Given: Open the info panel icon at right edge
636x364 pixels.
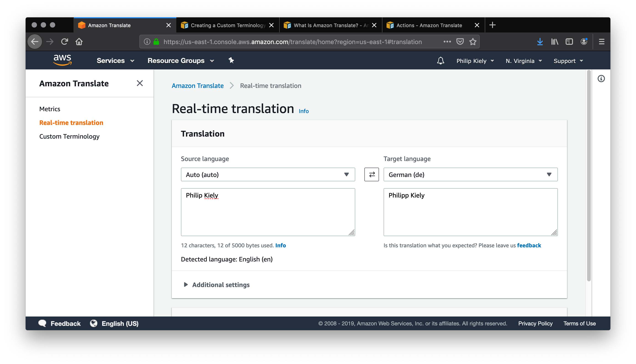Looking at the screenshot, I should pyautogui.click(x=601, y=79).
